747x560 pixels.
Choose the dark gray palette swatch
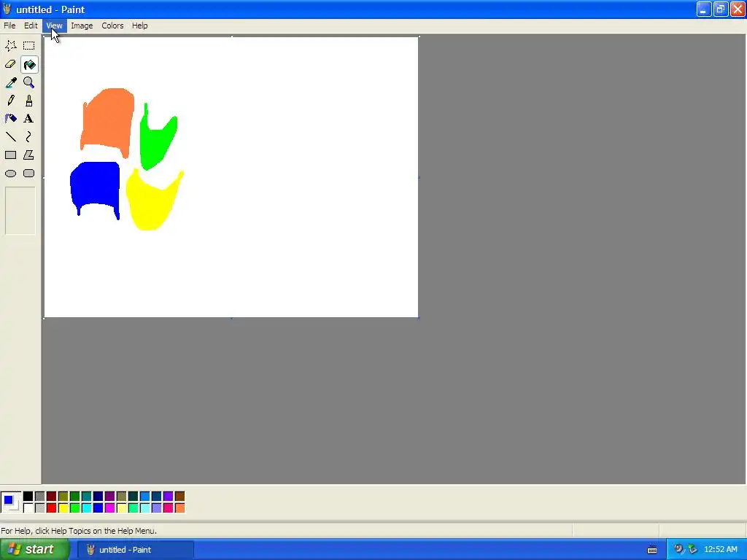pyautogui.click(x=39, y=496)
